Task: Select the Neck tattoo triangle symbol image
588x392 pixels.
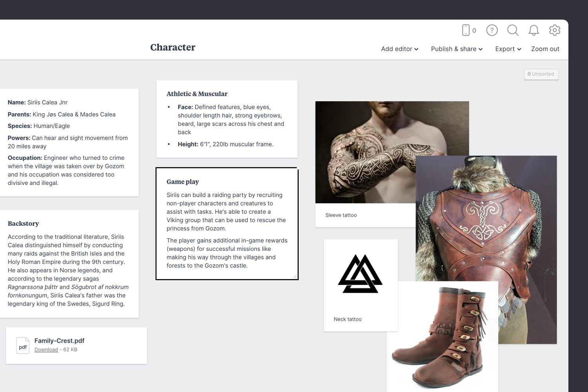Action: (x=360, y=274)
